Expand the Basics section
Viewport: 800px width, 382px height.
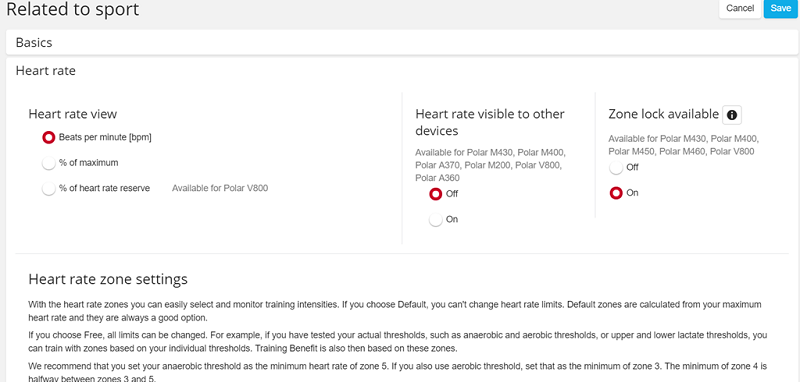[x=402, y=42]
